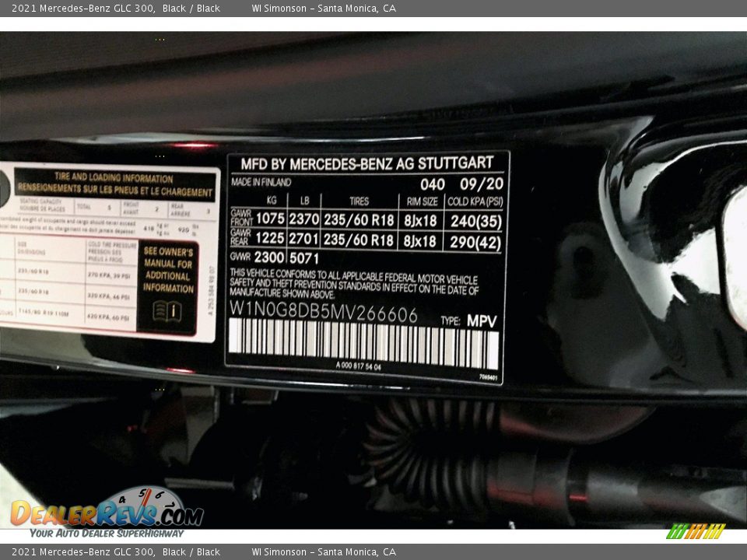Click the MFD BY MERCEDES-BENZ AG STUTTGART heading
The height and width of the screenshot is (560, 747).
pos(366,163)
